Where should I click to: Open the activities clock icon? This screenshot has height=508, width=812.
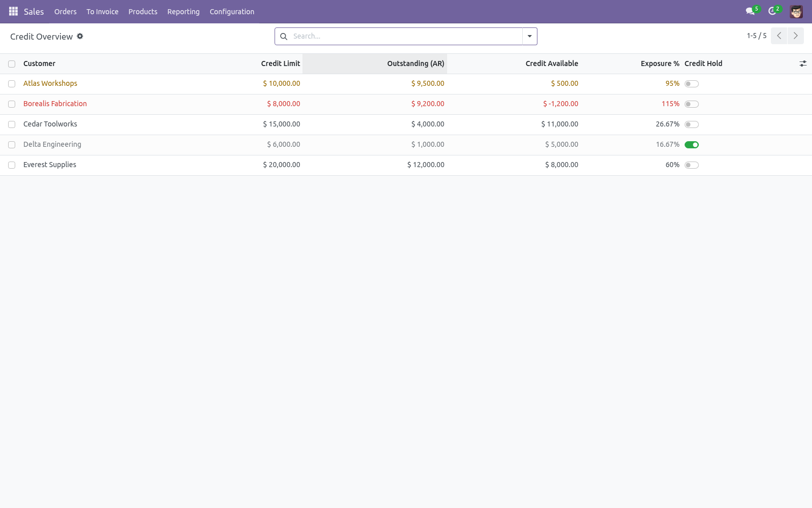click(772, 11)
